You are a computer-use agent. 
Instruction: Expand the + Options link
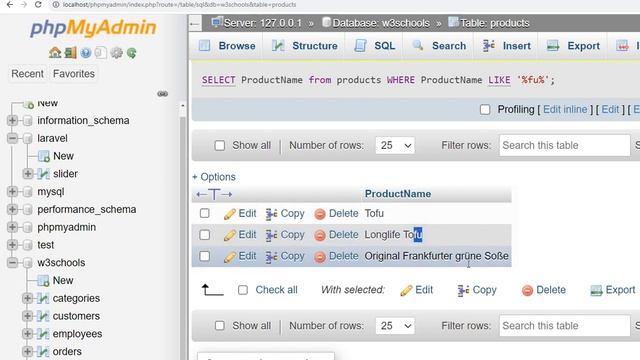pos(214,177)
